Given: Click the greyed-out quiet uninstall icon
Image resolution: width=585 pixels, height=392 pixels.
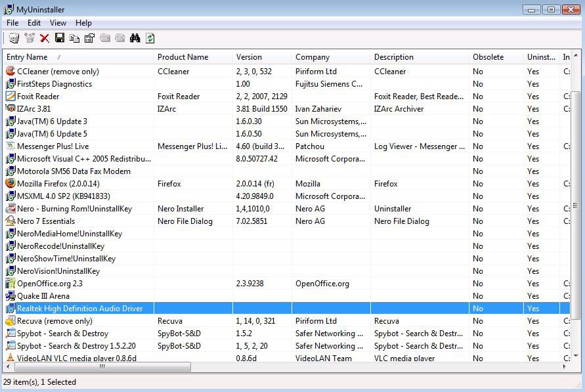Looking at the screenshot, I should 30,38.
